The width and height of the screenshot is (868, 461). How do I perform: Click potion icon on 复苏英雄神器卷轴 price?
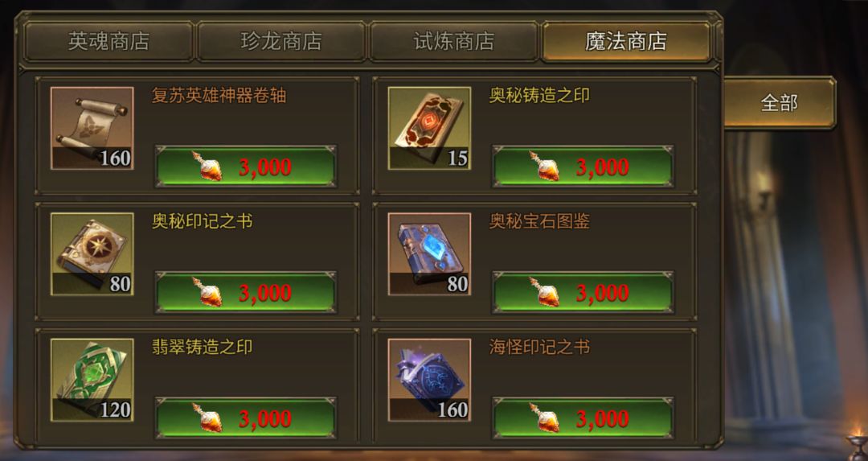207,167
